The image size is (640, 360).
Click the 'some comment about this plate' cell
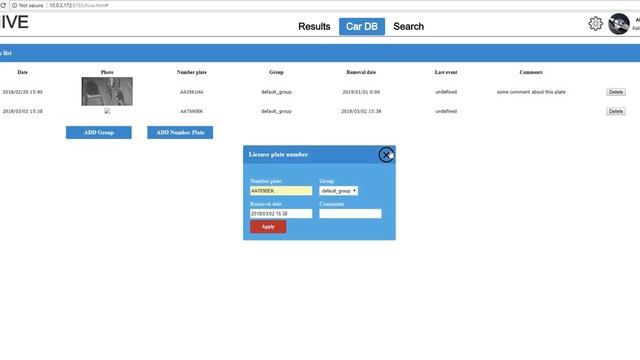pos(531,92)
